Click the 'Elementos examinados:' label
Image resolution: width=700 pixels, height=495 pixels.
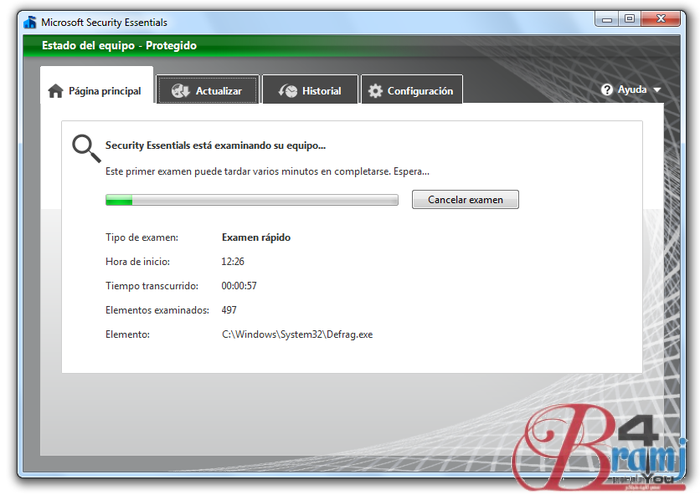(157, 310)
